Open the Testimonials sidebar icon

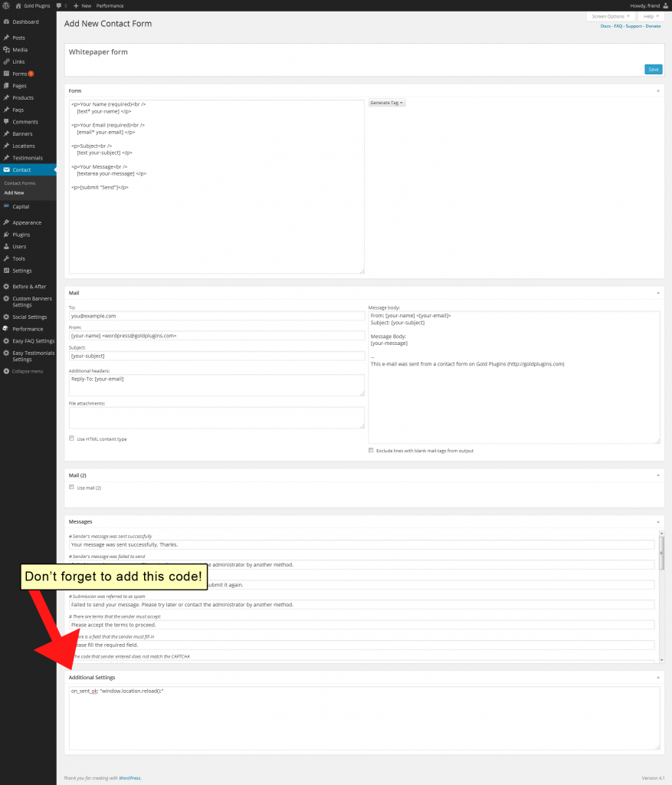pos(8,158)
